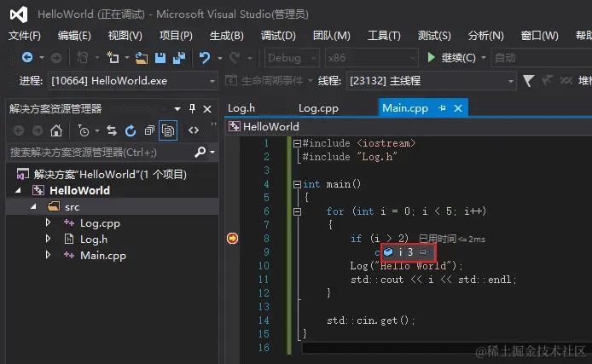The height and width of the screenshot is (364, 592).
Task: Pin the i variable data tip
Action: [x=425, y=251]
